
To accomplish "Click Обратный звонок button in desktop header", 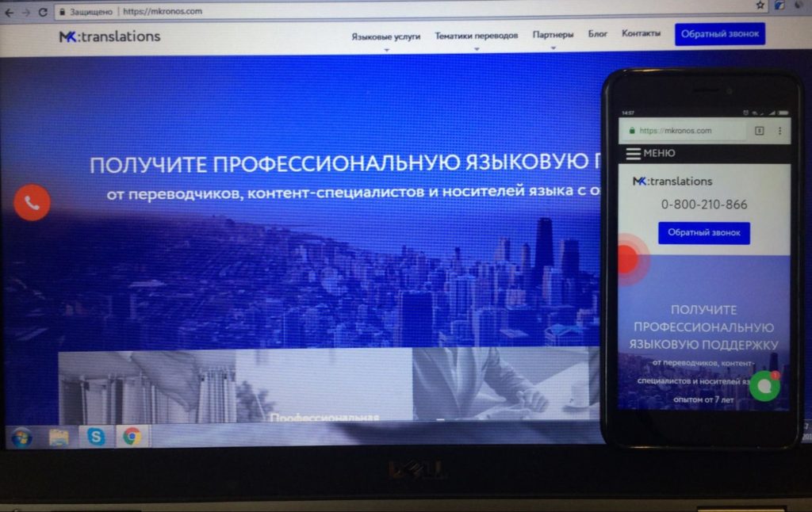I will (720, 34).
